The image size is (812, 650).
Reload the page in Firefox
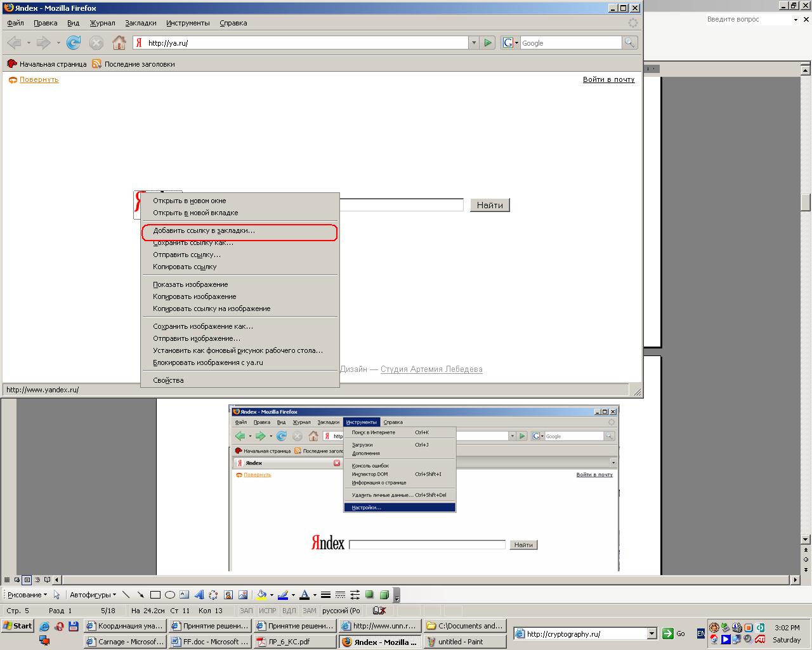tap(74, 43)
